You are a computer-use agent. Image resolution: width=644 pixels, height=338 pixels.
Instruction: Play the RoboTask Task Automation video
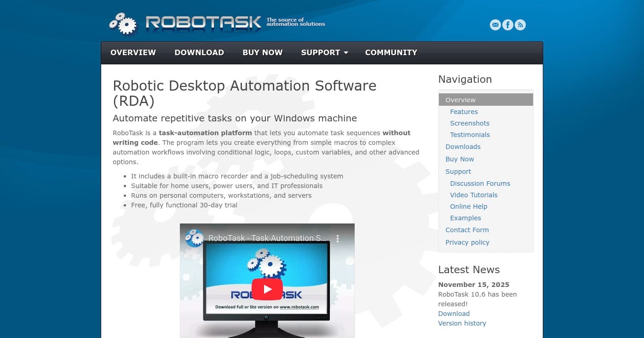267,289
